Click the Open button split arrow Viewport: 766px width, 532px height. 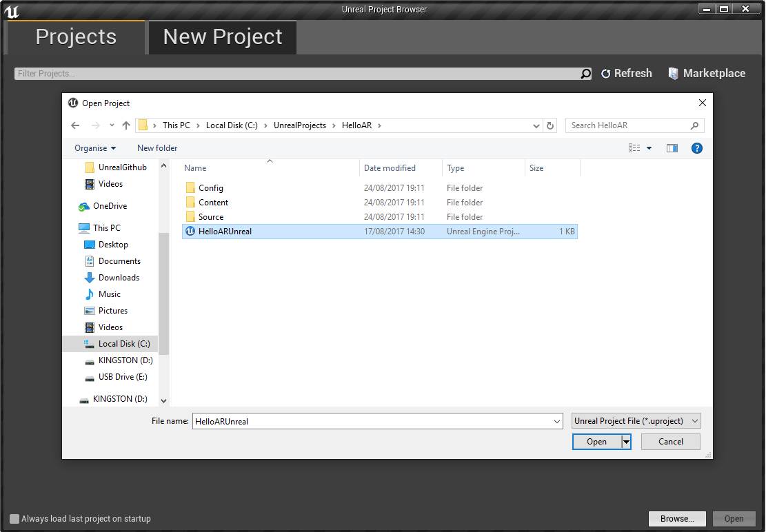coord(626,442)
